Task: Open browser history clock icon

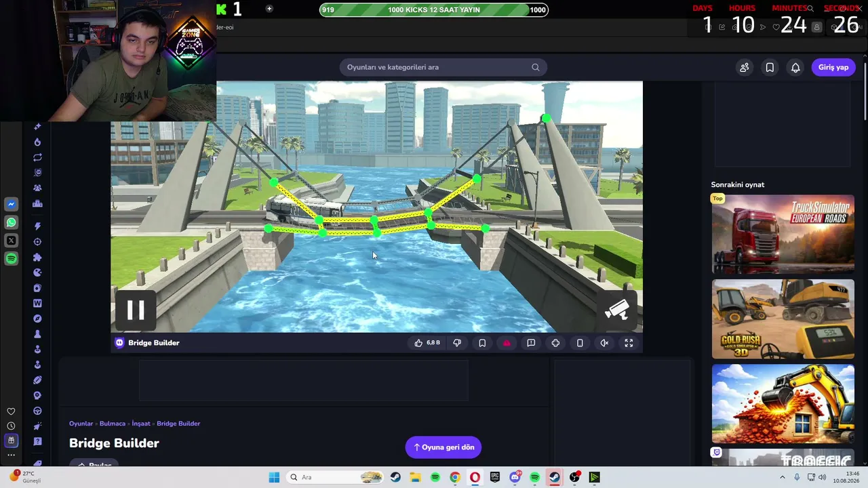Action: click(11, 426)
